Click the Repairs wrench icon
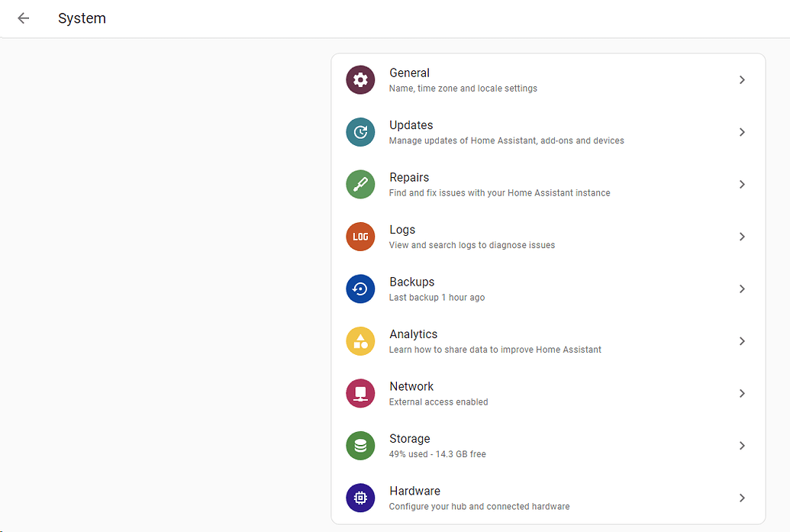Screen dimensions: 790x532 tap(360, 184)
